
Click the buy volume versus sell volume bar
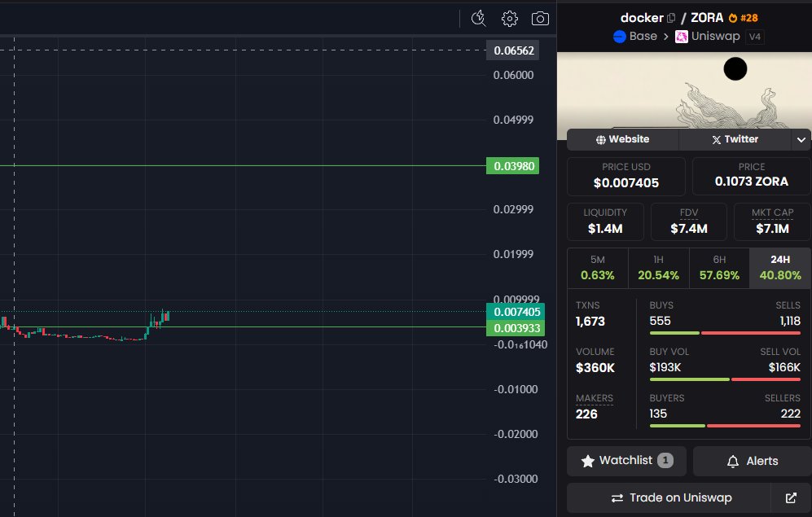[725, 379]
